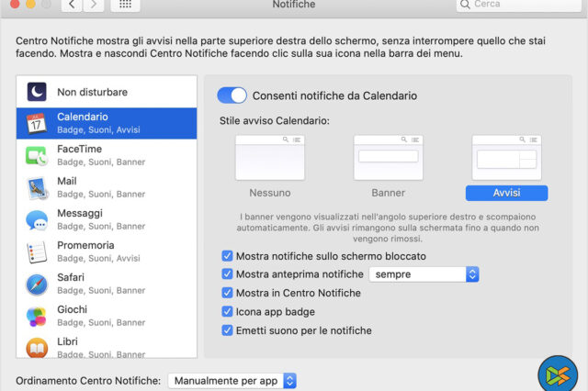This screenshot has width=588, height=391.
Task: Go back with the left chevron
Action: pos(72,5)
